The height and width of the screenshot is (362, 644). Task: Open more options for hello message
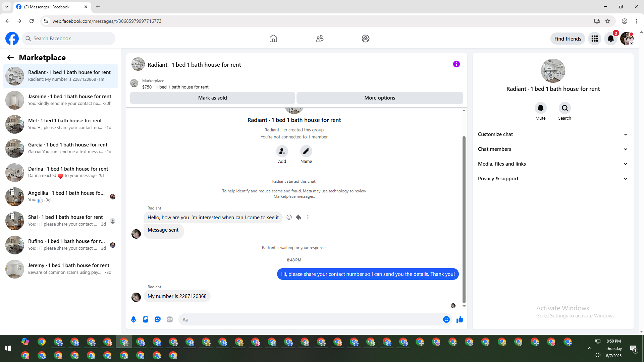point(308,217)
